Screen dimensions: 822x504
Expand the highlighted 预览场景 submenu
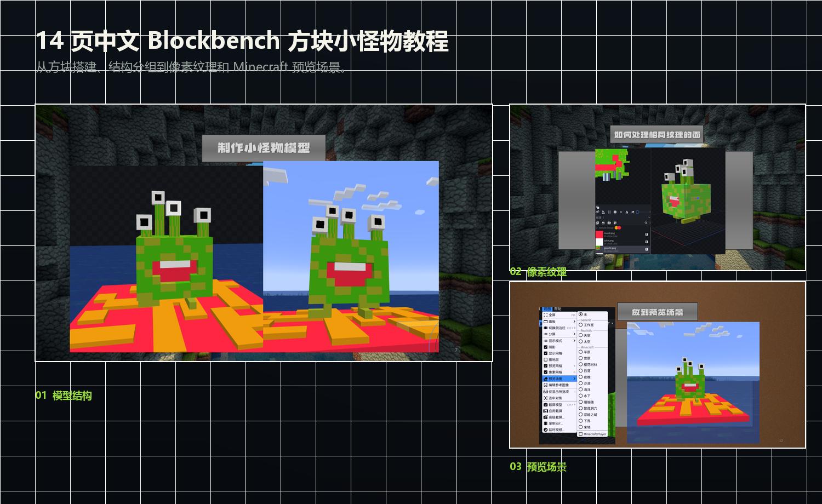pyautogui.click(x=560, y=379)
